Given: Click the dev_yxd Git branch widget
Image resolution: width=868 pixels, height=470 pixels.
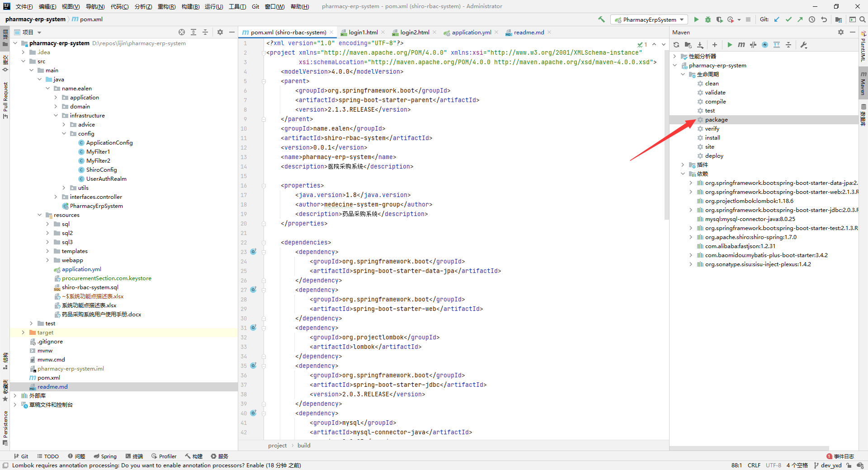Looking at the screenshot, I should [x=828, y=465].
